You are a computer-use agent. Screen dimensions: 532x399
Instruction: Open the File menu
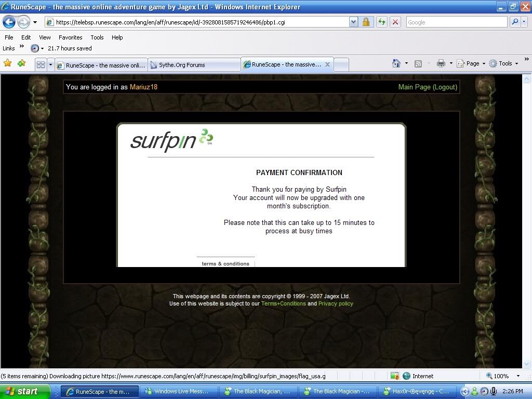9,37
